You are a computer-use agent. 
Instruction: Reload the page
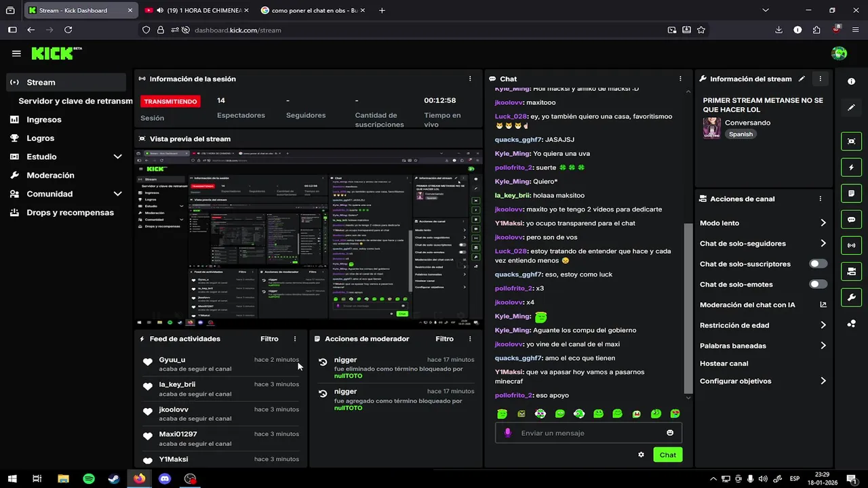click(x=68, y=30)
